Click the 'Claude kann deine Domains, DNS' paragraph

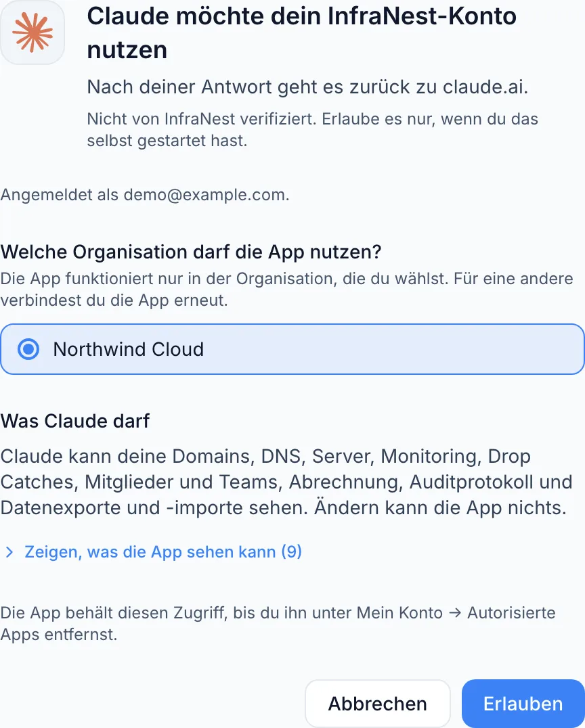(286, 482)
